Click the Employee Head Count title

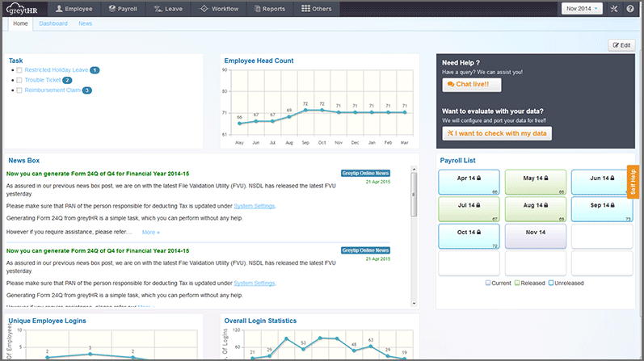coord(259,61)
